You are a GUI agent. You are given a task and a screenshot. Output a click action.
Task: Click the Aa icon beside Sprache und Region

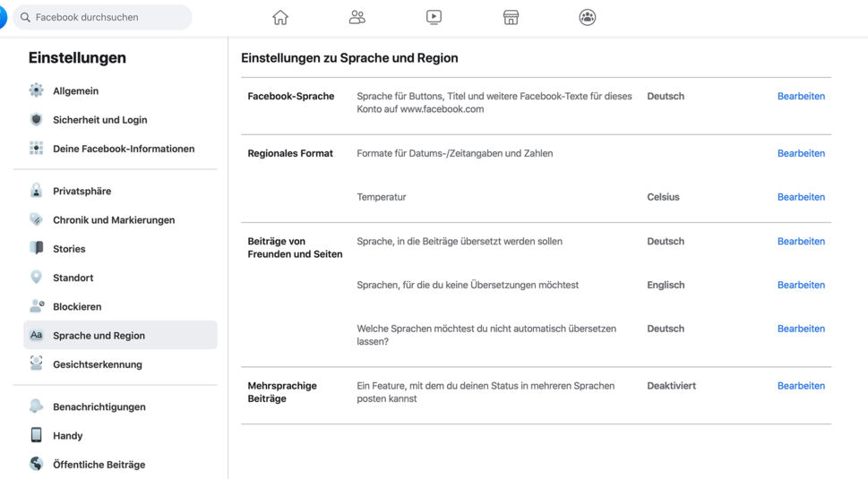tap(36, 335)
